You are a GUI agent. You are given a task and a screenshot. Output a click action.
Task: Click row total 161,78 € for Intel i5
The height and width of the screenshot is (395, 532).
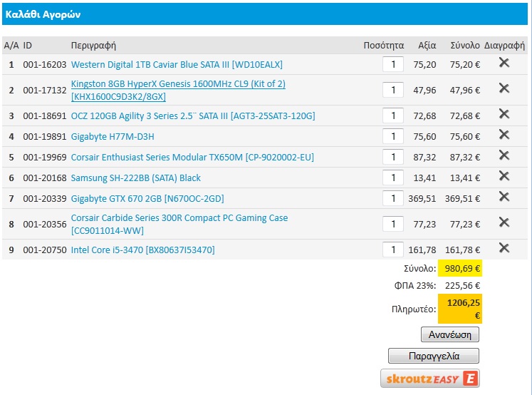tap(462, 250)
